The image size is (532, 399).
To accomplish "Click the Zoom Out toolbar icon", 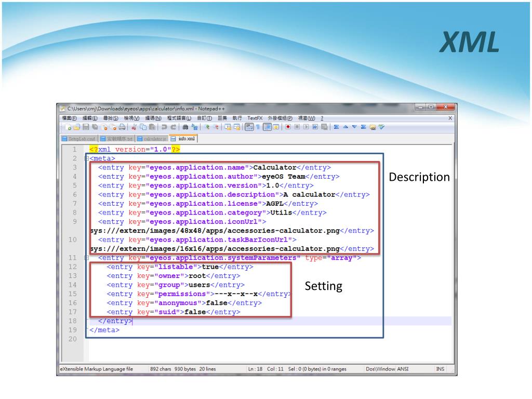I will (x=216, y=127).
